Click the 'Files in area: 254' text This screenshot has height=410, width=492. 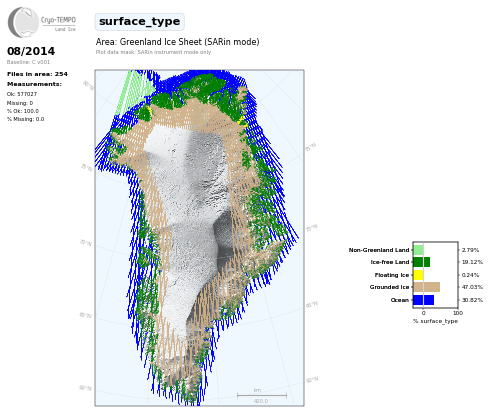pos(37,74)
